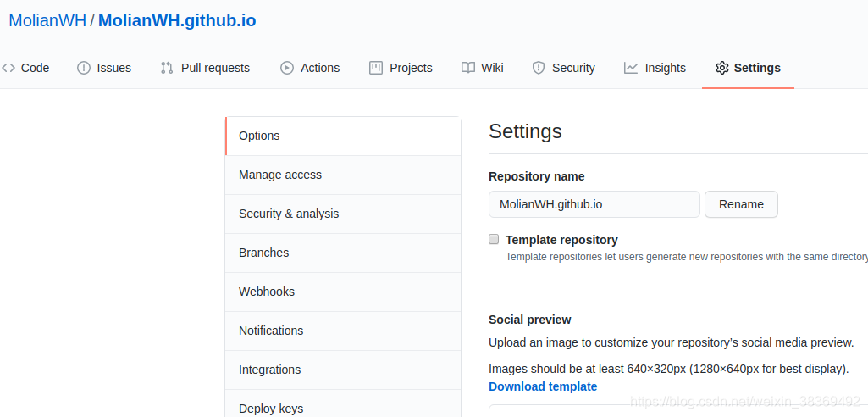The image size is (868, 417).
Task: View the Insights tab label
Action: point(666,68)
